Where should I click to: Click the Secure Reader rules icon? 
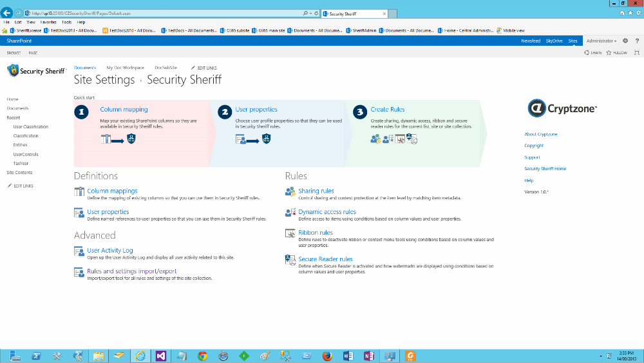tap(290, 260)
